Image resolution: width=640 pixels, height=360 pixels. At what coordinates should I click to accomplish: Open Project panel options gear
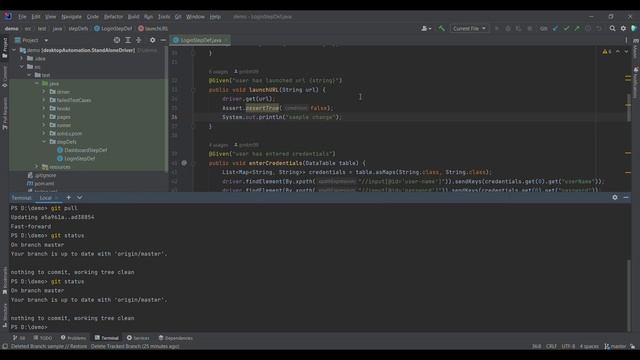[152, 40]
